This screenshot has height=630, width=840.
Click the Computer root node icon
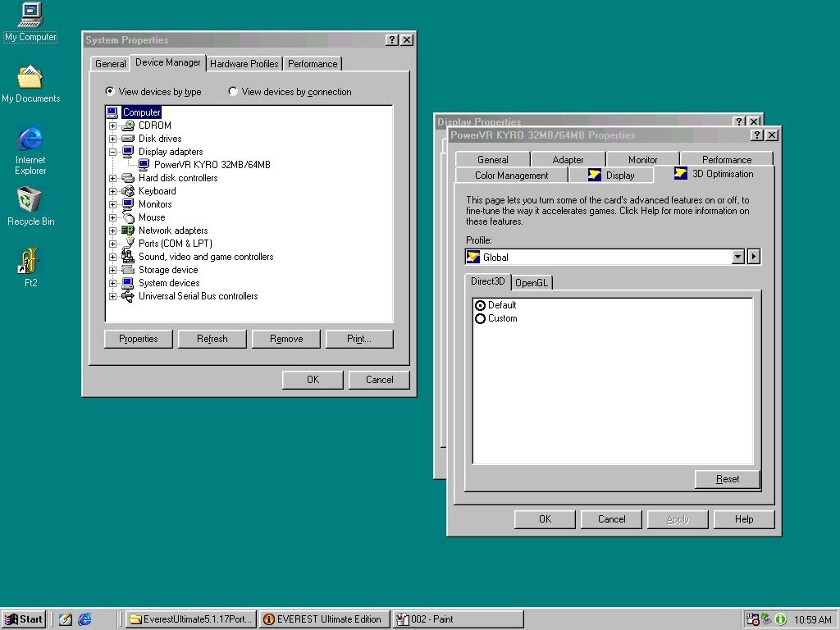coord(112,112)
